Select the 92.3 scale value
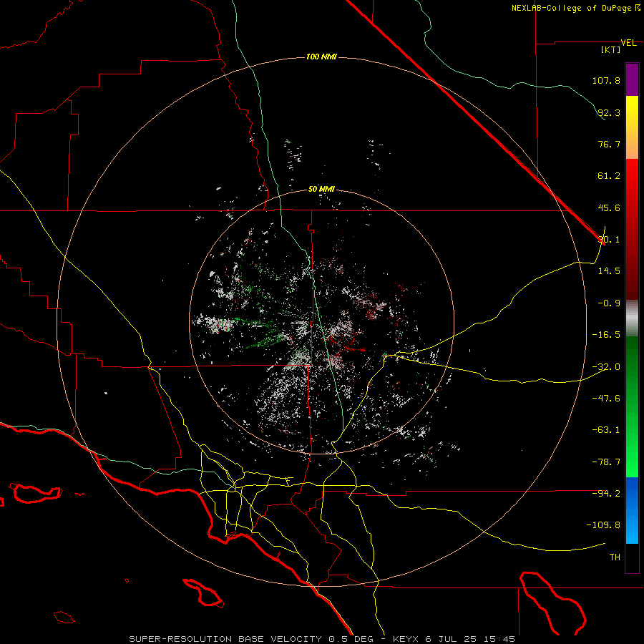Screen dimensions: 644x644 [609, 112]
